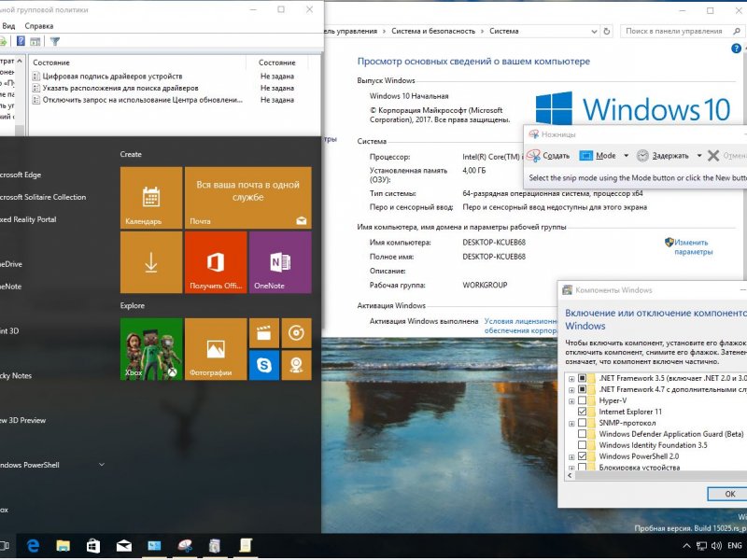The image size is (747, 560).
Task: Switch to Snipping Tool on the taskbar
Action: (185, 546)
